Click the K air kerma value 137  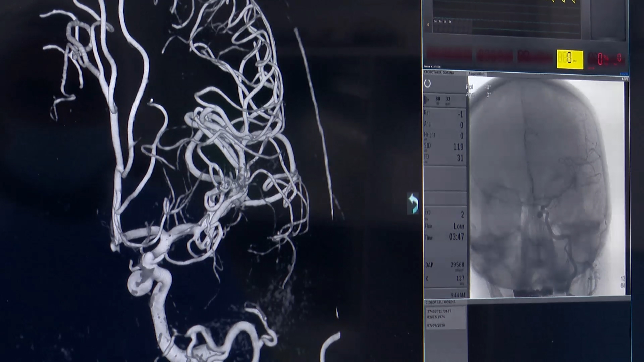(x=460, y=278)
